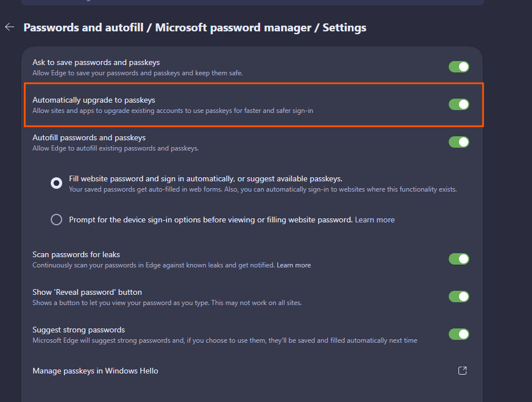Toggle Scan passwords for leaks switch
The height and width of the screenshot is (402, 532).
(x=458, y=259)
